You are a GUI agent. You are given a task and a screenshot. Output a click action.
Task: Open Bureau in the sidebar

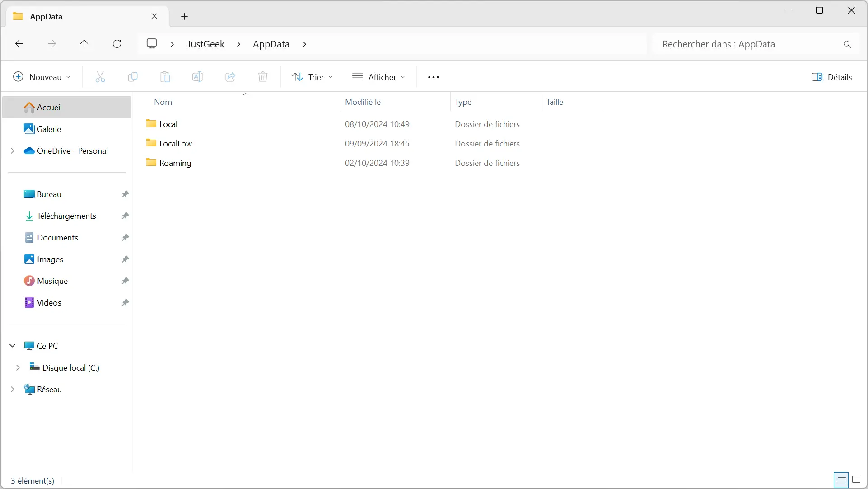49,194
